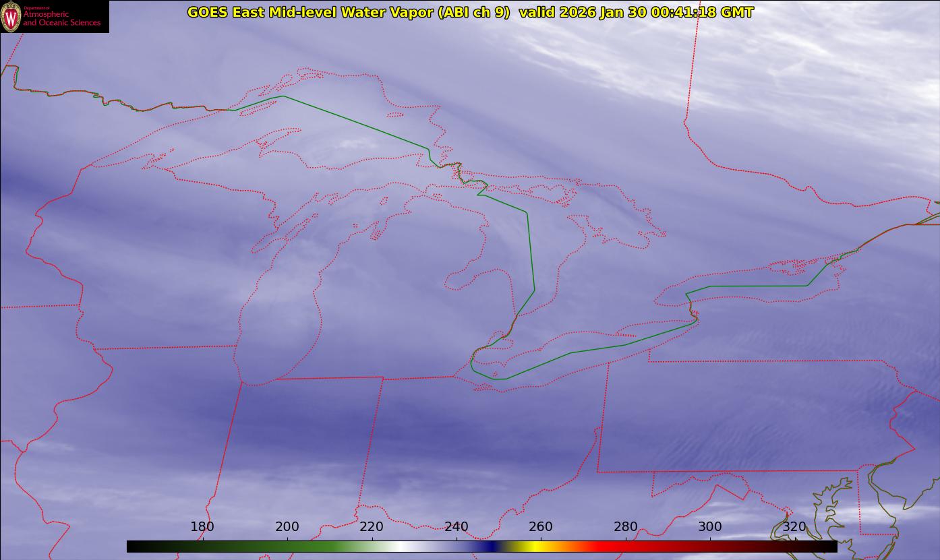Click the "valid 2026 Jan 30 00:41:18 GMT" timestamp
The width and height of the screenshot is (940, 560).
[x=636, y=12]
